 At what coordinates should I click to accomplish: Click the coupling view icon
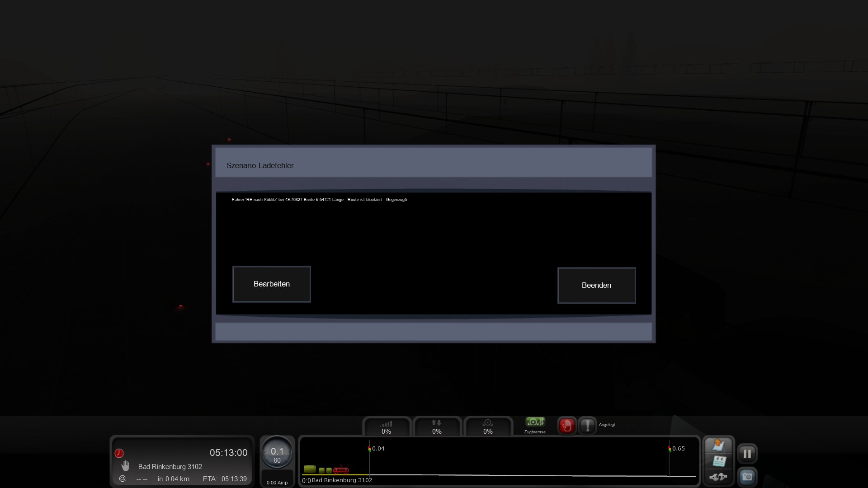point(718,477)
